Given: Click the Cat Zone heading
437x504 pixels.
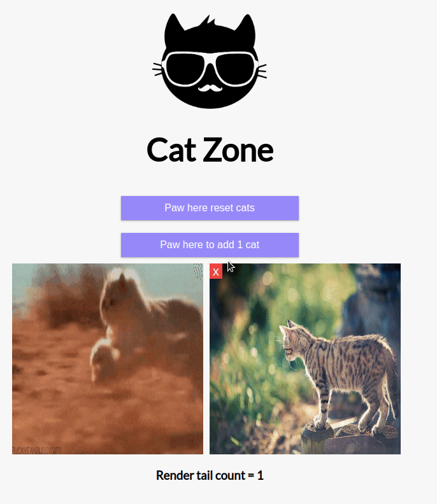Looking at the screenshot, I should 210,150.
